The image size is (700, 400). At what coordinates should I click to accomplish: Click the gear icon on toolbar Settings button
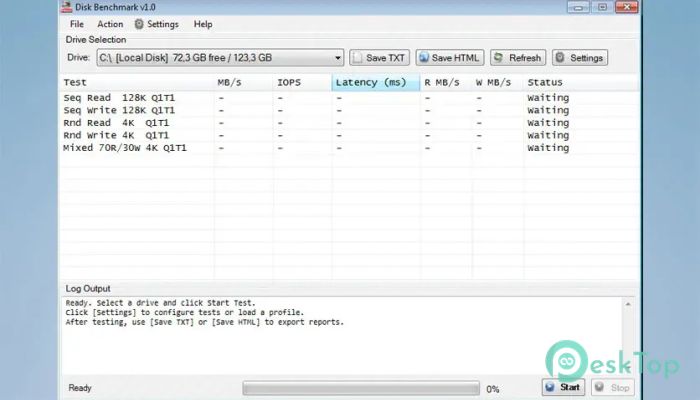click(x=560, y=58)
